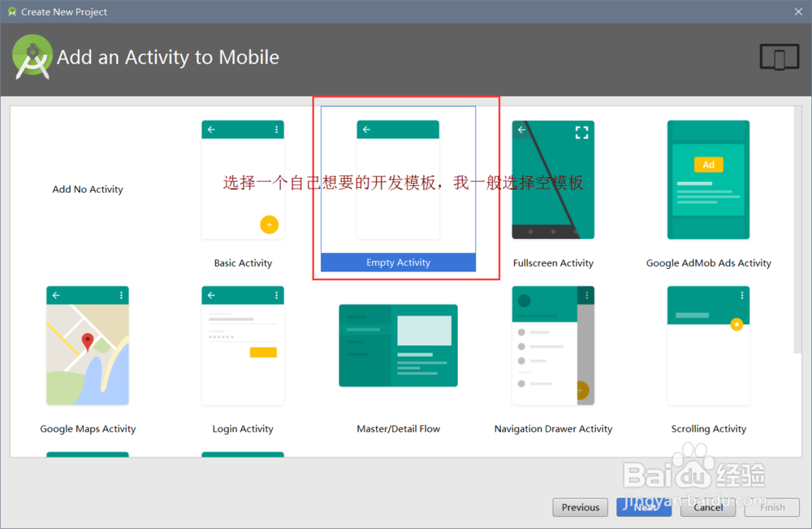Image resolution: width=812 pixels, height=529 pixels.
Task: Click the highlighted Empty Activity label
Action: click(x=398, y=262)
